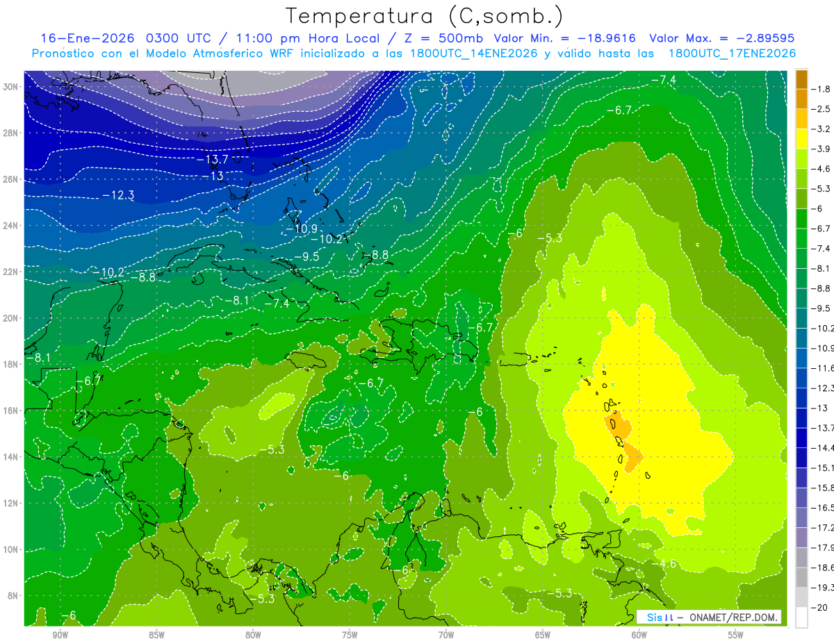
Task: Click the legend value -20
Action: coord(820,607)
